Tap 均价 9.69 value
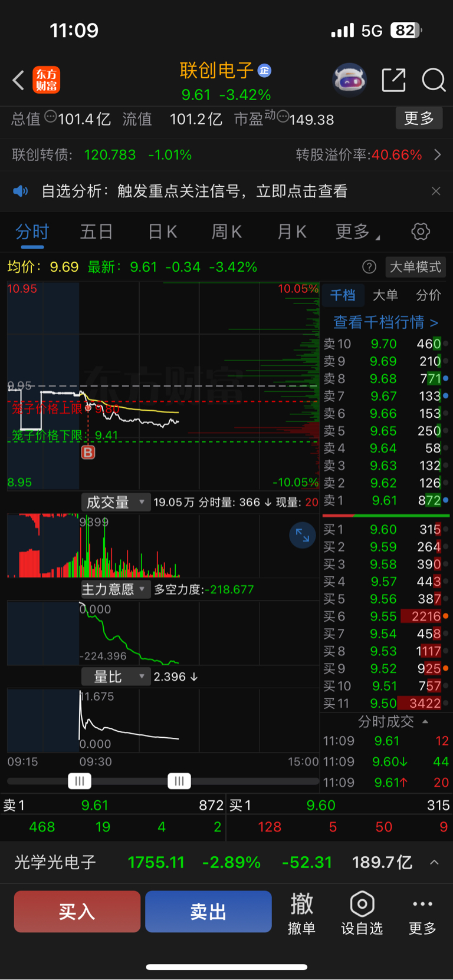This screenshot has height=980, width=453. pos(64,267)
